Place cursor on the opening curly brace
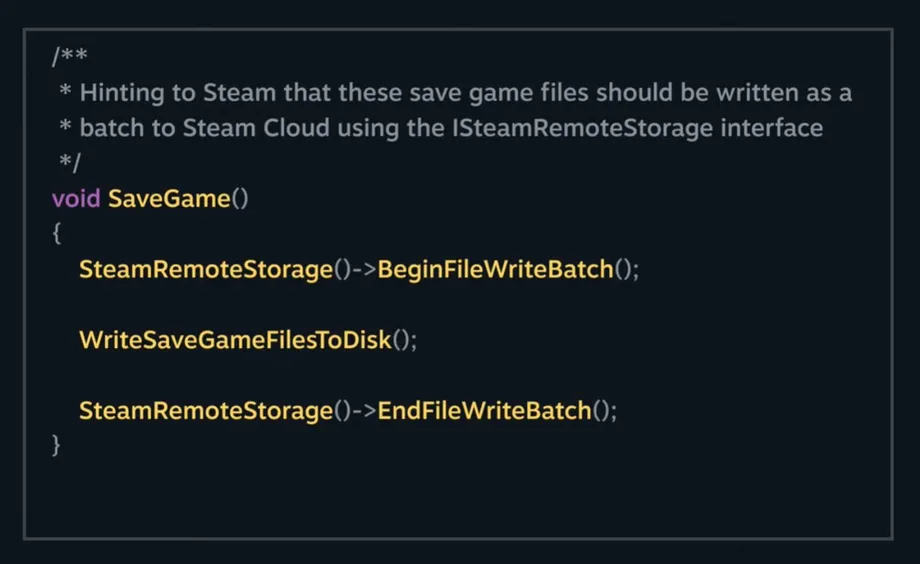920x564 pixels. click(56, 234)
